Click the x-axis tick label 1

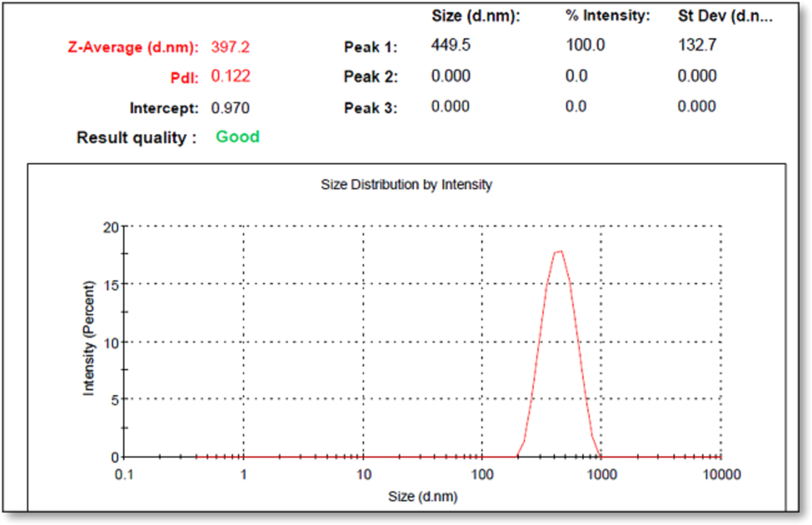click(243, 475)
